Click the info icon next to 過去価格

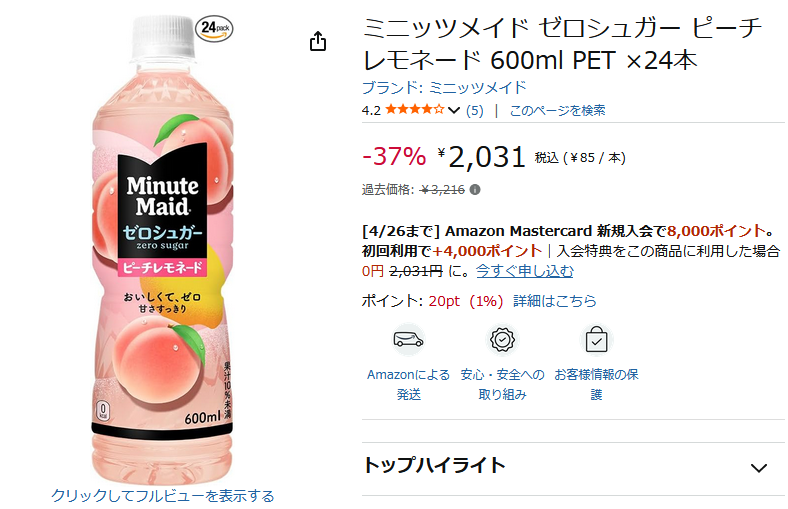(x=475, y=189)
